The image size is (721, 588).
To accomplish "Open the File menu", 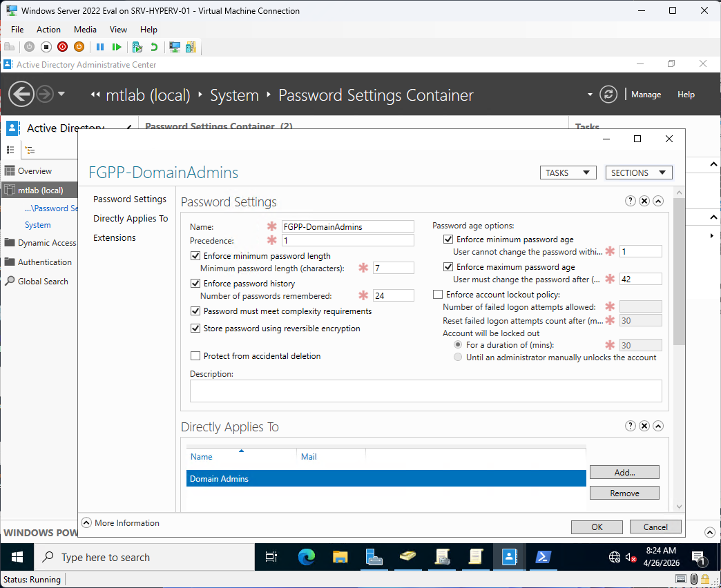I will coord(17,30).
